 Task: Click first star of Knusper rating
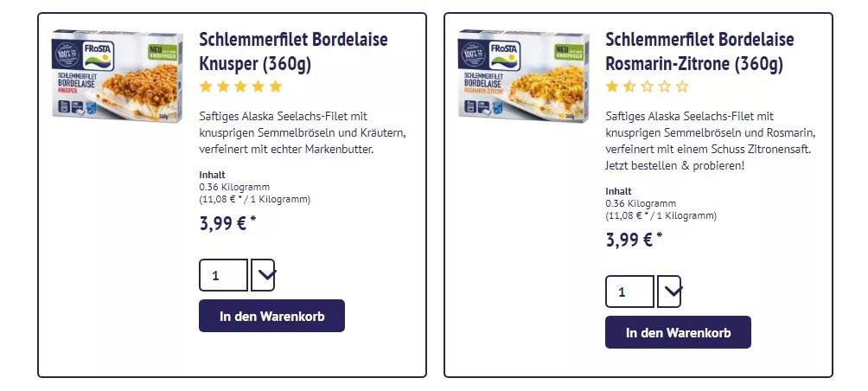(207, 87)
